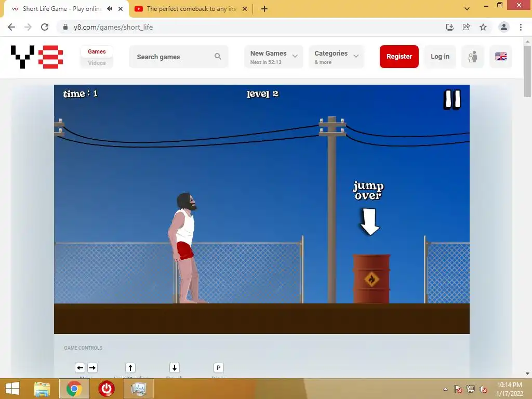
Task: Click the Chrome taskbar icon
Action: 74,389
